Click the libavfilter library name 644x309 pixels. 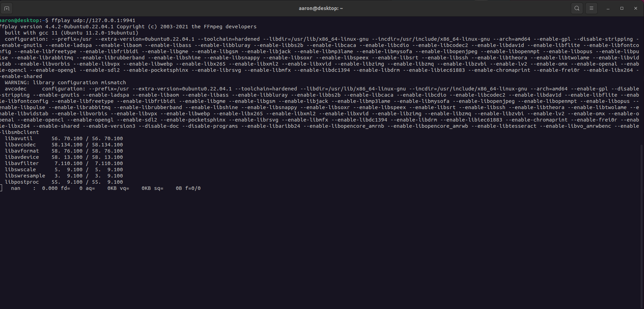[22, 163]
